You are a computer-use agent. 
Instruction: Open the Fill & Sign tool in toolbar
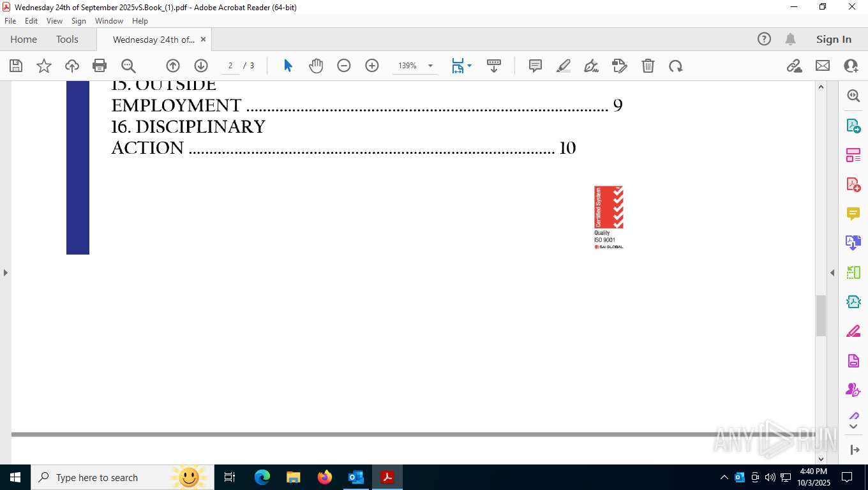click(620, 66)
